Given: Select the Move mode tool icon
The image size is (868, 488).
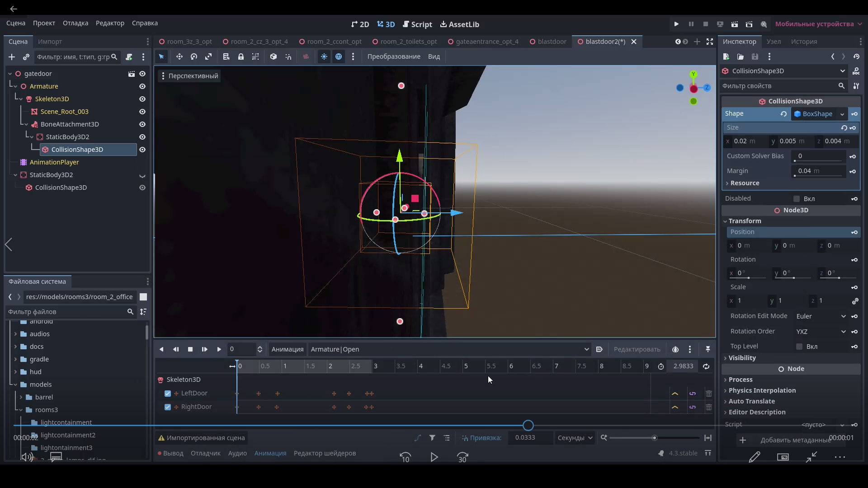Looking at the screenshot, I should [x=179, y=56].
